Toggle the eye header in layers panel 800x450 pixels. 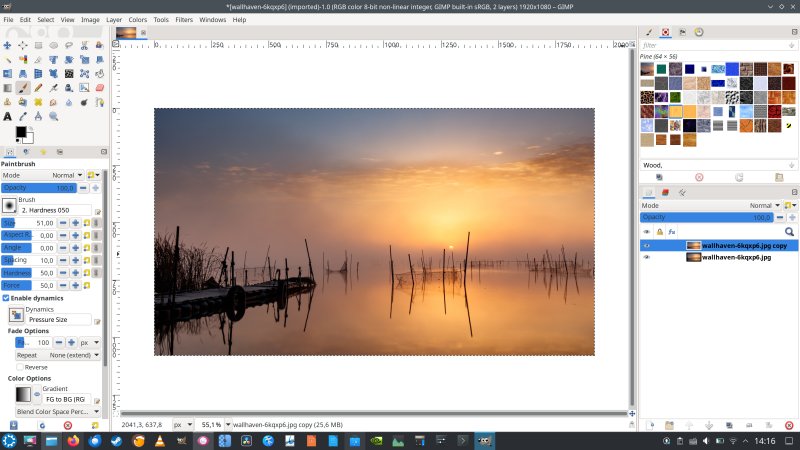(x=647, y=232)
